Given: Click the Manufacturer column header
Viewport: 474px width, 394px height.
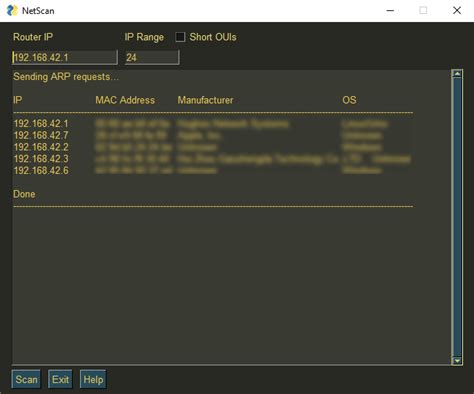Looking at the screenshot, I should 205,100.
